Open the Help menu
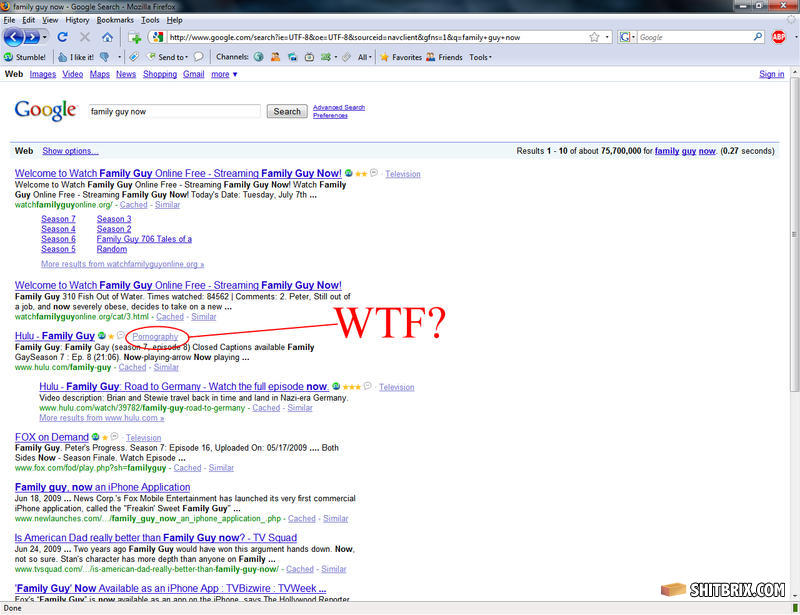 [174, 20]
